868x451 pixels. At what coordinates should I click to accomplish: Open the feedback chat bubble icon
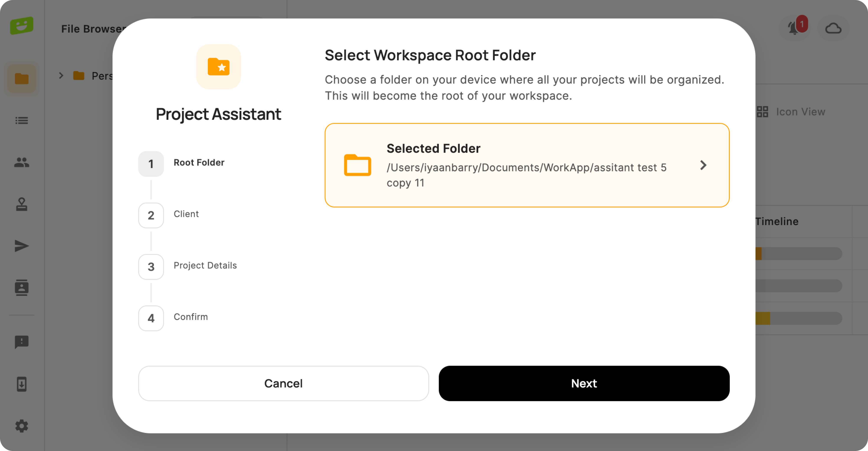pyautogui.click(x=21, y=342)
